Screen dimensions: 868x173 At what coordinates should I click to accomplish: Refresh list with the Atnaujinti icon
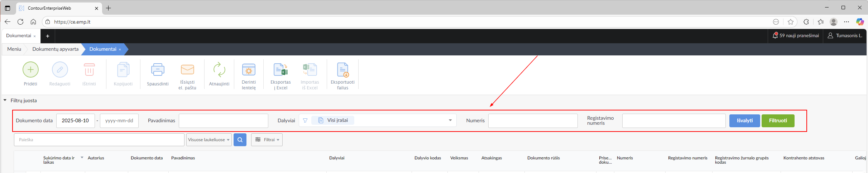tap(219, 70)
